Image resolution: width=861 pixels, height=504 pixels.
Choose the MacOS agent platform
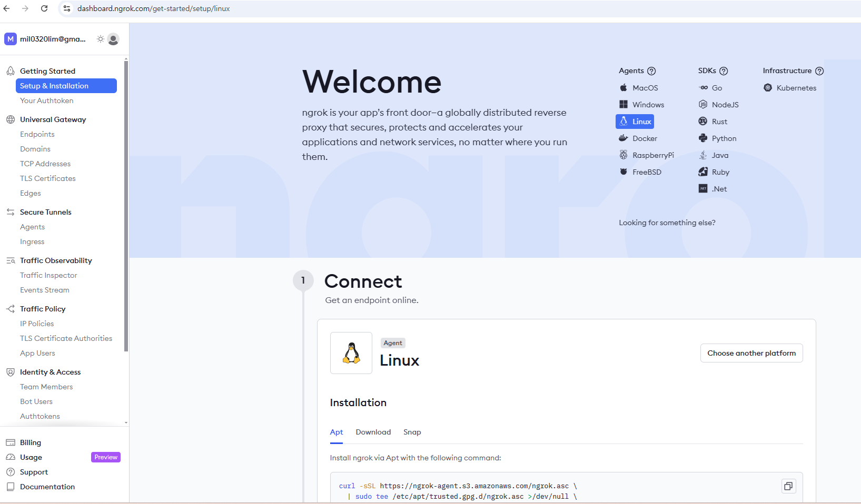pos(639,88)
